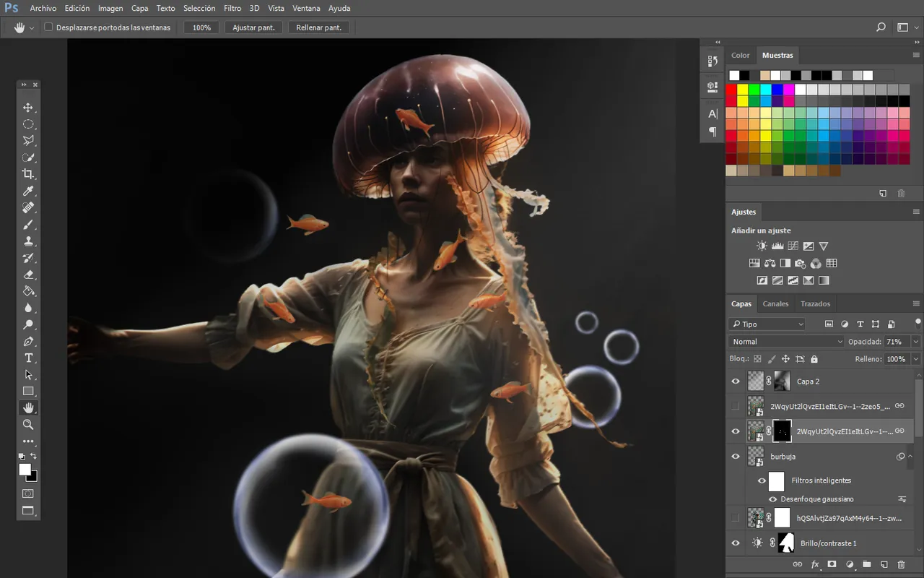Select the Rectangle shape tool
The height and width of the screenshot is (578, 924).
tap(28, 391)
